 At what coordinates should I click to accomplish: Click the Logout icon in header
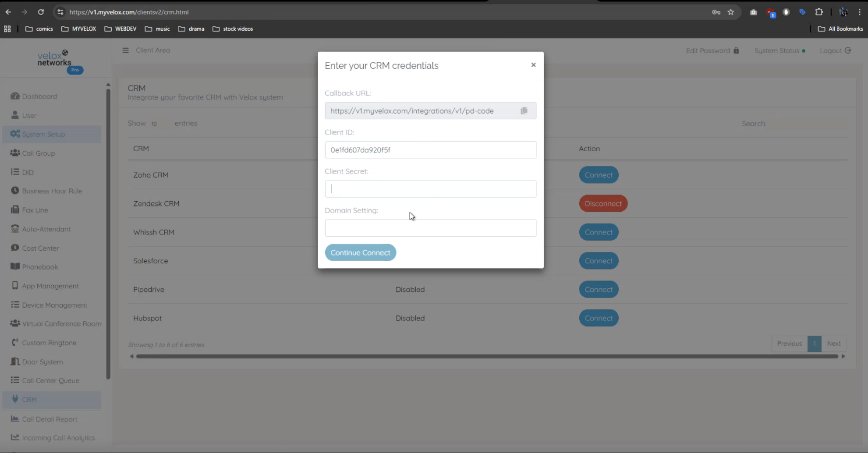click(848, 50)
